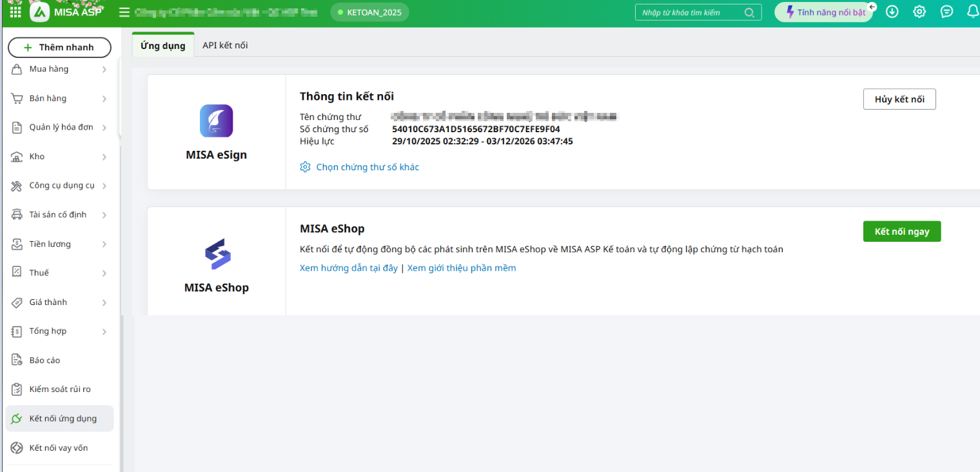Open the KETOAN_2025 database selector
Image resolution: width=980 pixels, height=472 pixels.
pyautogui.click(x=369, y=12)
